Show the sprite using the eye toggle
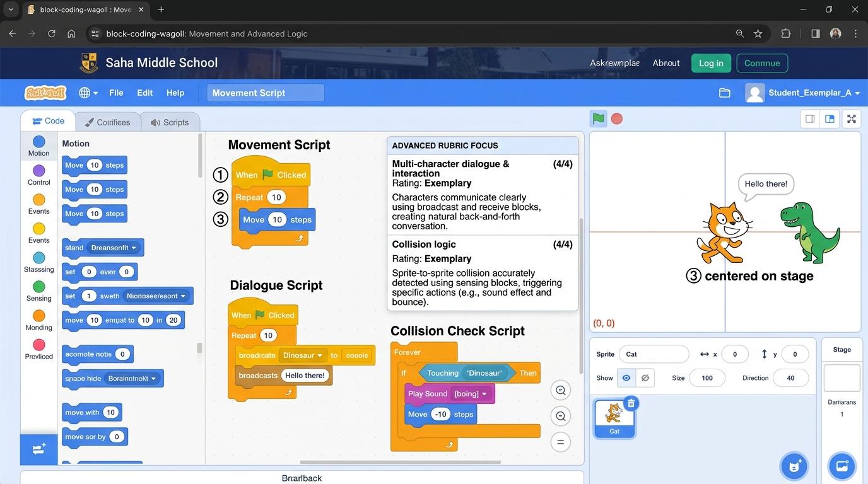This screenshot has height=484, width=868. [626, 378]
